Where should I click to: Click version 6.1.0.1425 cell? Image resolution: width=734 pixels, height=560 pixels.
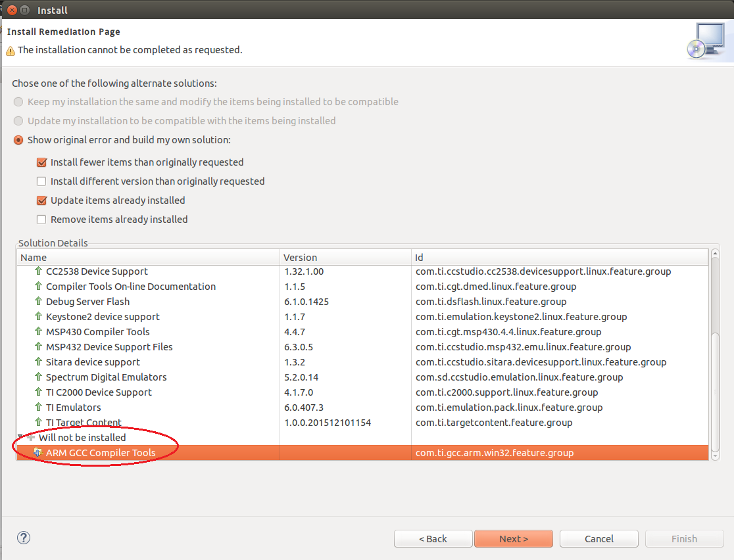coord(306,301)
